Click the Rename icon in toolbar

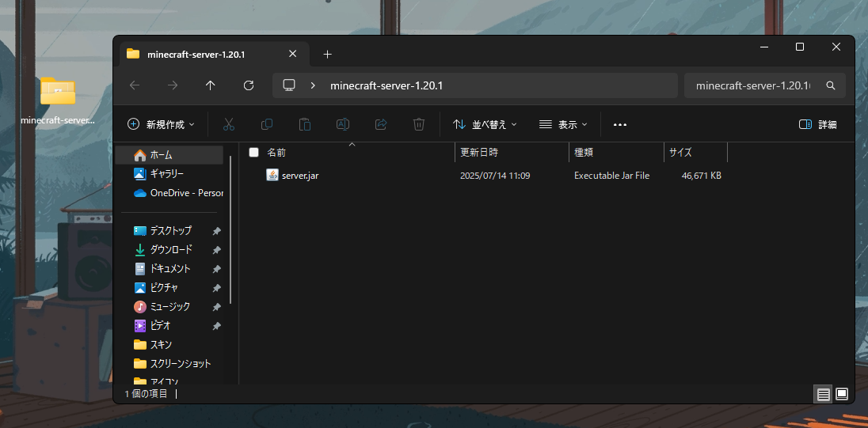pyautogui.click(x=343, y=124)
